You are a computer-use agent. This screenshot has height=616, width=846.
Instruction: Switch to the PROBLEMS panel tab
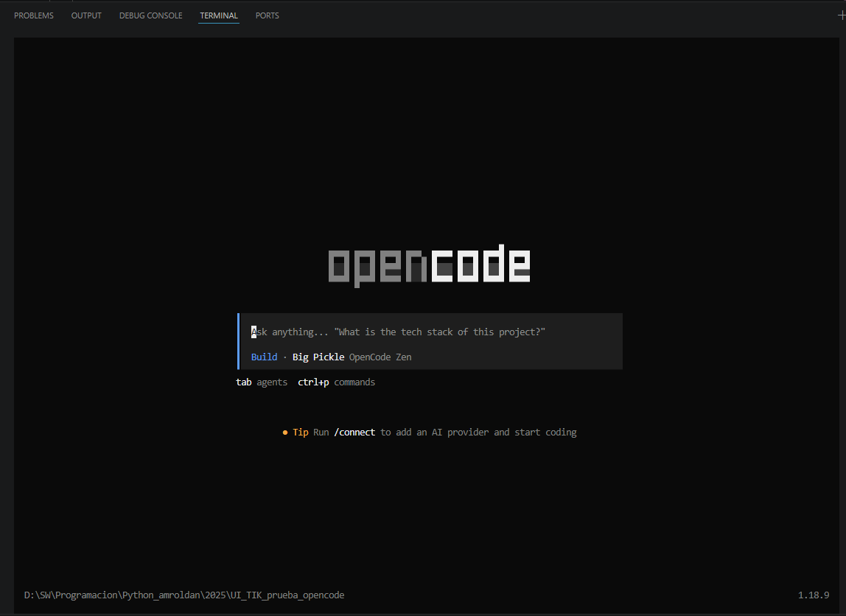(x=33, y=15)
